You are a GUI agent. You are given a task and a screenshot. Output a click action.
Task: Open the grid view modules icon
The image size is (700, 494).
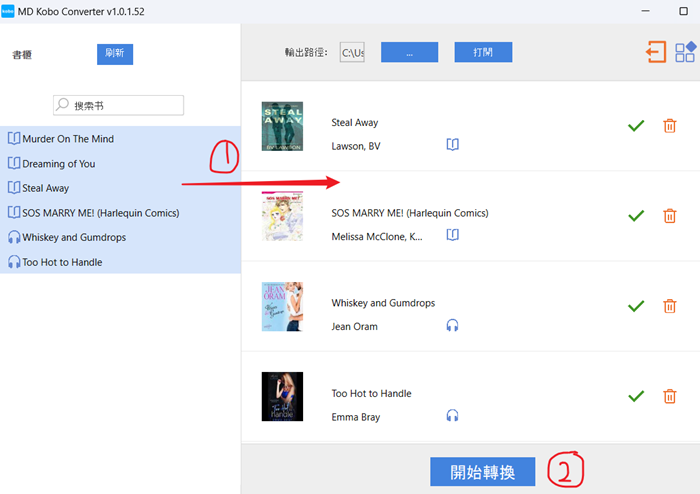tap(685, 52)
